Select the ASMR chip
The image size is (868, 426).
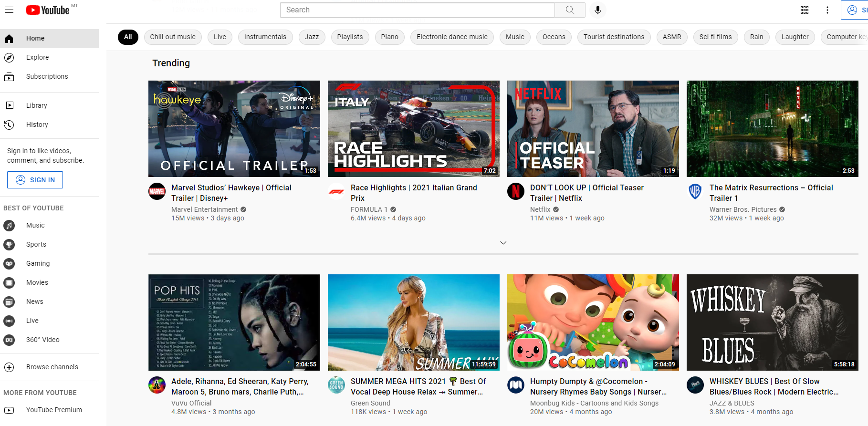pyautogui.click(x=672, y=37)
